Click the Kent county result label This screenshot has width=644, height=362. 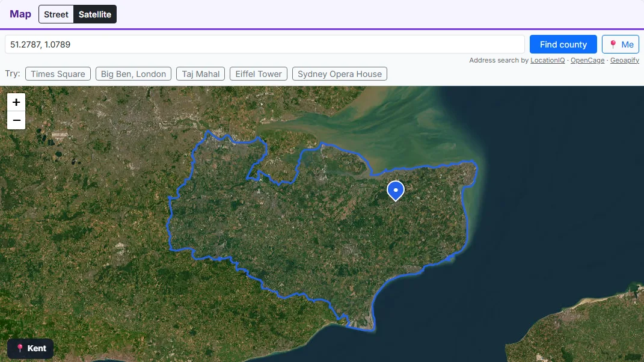(31, 348)
